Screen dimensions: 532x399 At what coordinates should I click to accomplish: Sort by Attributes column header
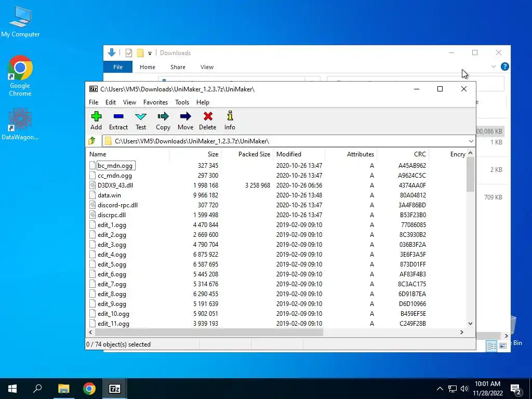(x=351, y=154)
